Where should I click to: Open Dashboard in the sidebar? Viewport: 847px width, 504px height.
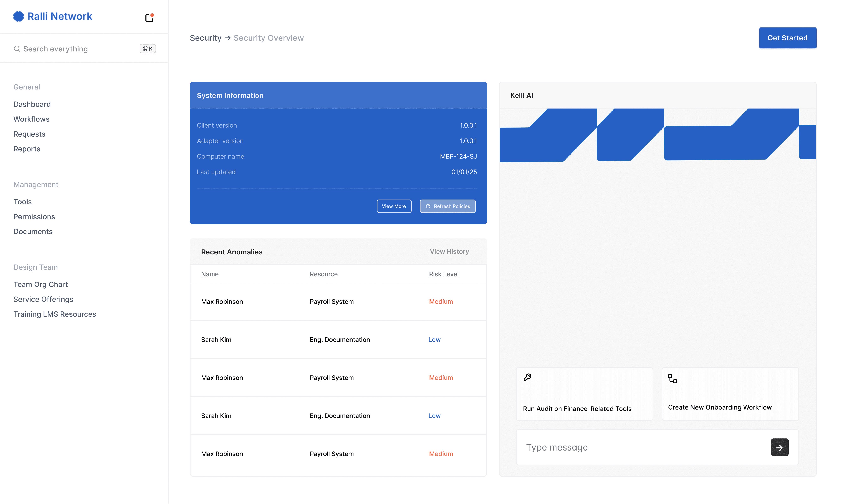click(32, 104)
